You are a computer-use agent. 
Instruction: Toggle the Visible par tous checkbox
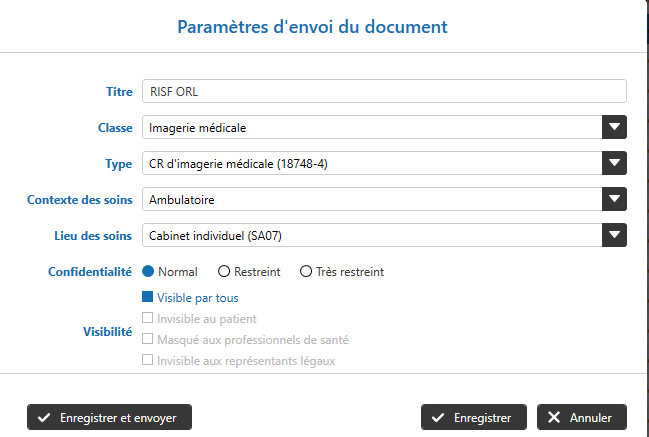(148, 297)
